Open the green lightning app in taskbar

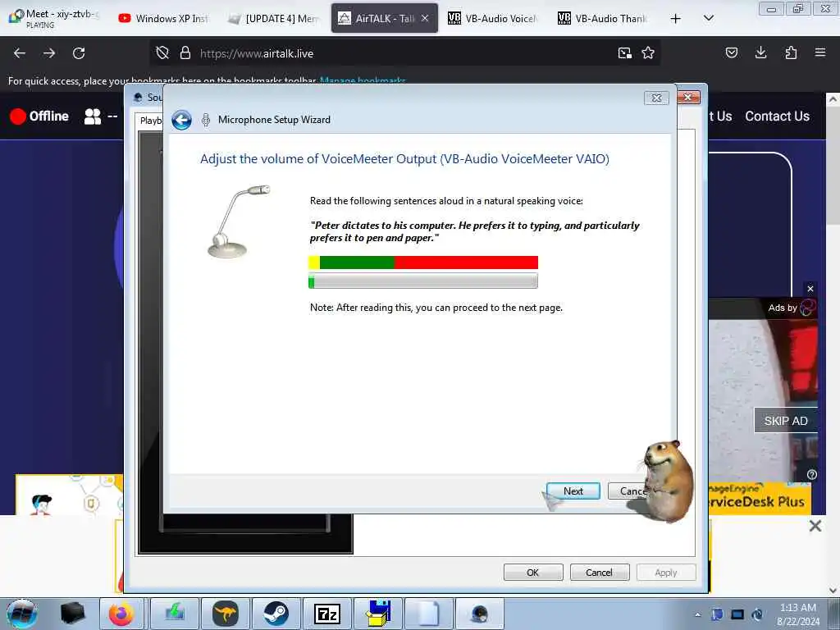click(x=175, y=614)
